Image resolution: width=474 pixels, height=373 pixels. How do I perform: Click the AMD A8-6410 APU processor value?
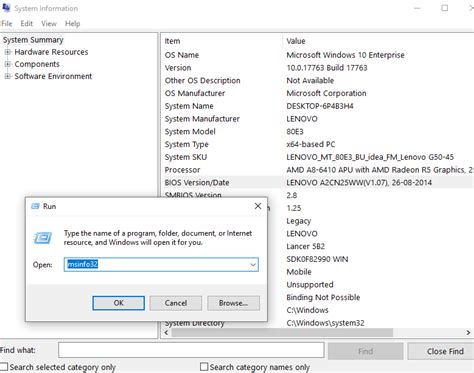click(x=380, y=170)
